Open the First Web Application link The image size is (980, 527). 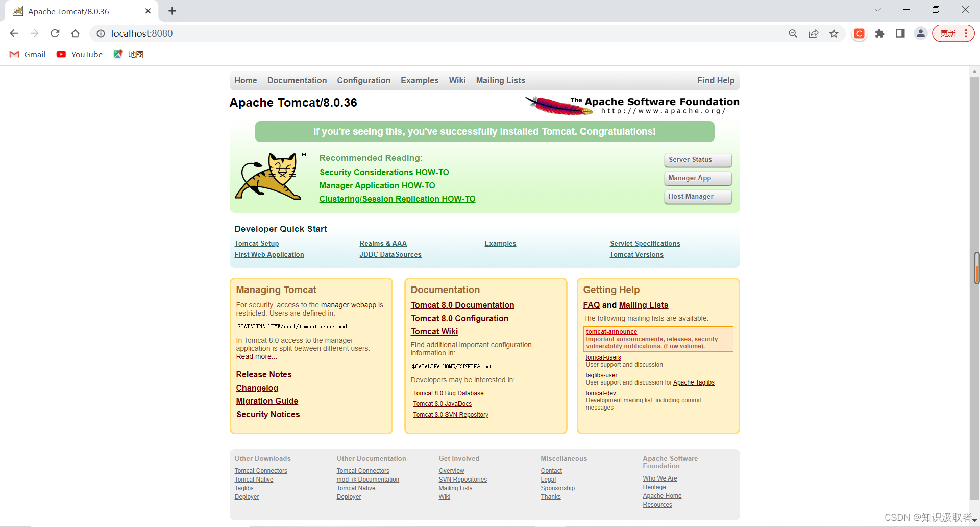pyautogui.click(x=269, y=254)
